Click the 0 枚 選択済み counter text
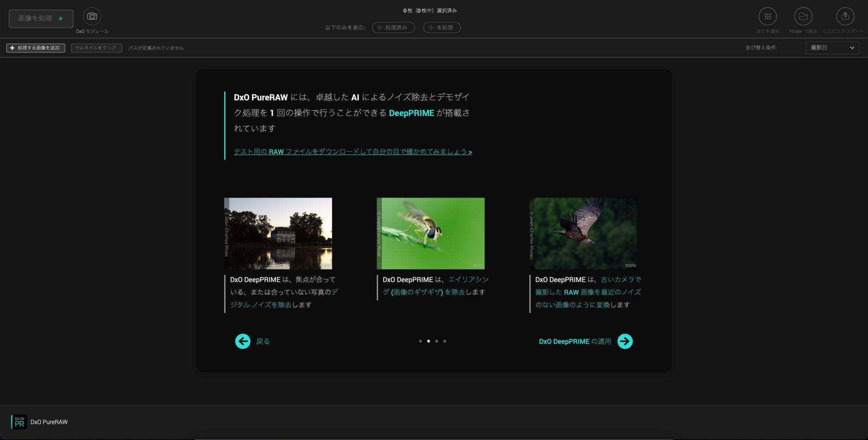 point(430,11)
